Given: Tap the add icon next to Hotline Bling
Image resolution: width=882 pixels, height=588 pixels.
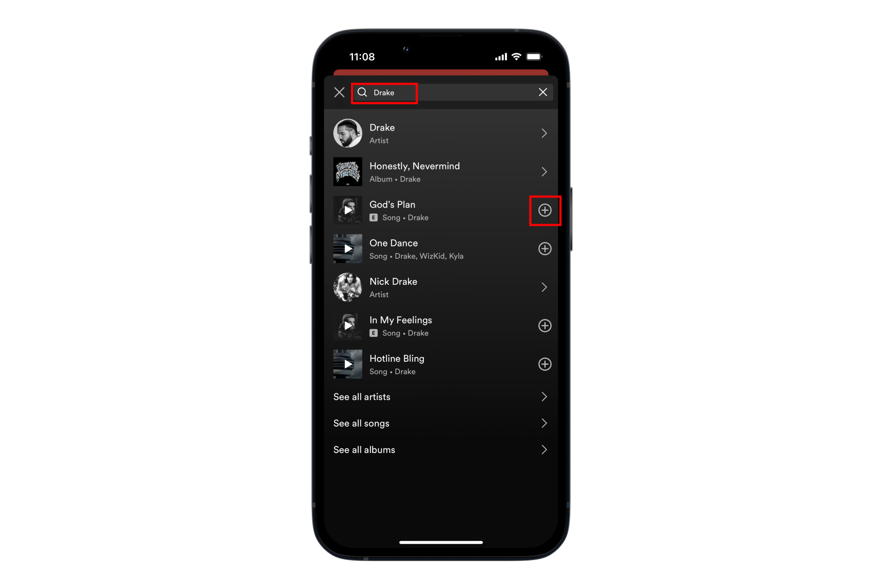Looking at the screenshot, I should pos(545,364).
